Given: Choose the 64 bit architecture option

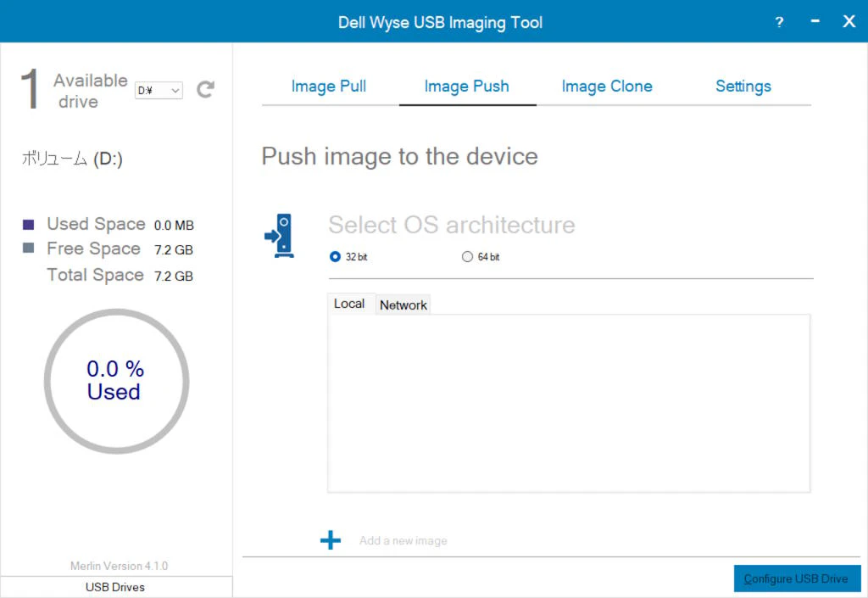Looking at the screenshot, I should pyautogui.click(x=467, y=257).
